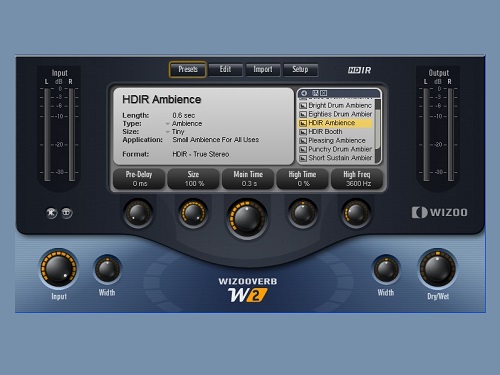Click the back arrow icon above preset list

304,93
